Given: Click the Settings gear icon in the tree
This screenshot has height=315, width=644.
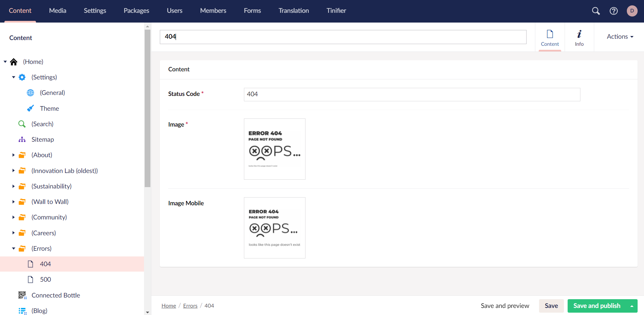Looking at the screenshot, I should pyautogui.click(x=22, y=77).
